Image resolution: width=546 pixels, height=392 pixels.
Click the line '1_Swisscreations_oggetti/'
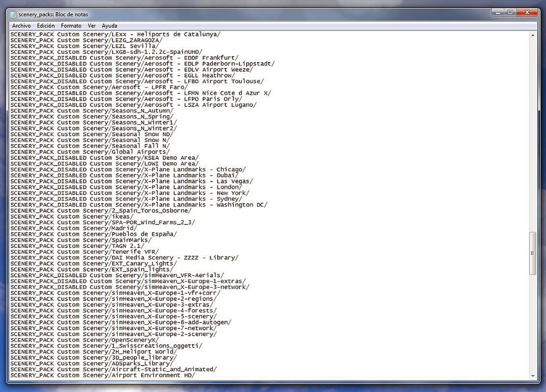pos(106,346)
